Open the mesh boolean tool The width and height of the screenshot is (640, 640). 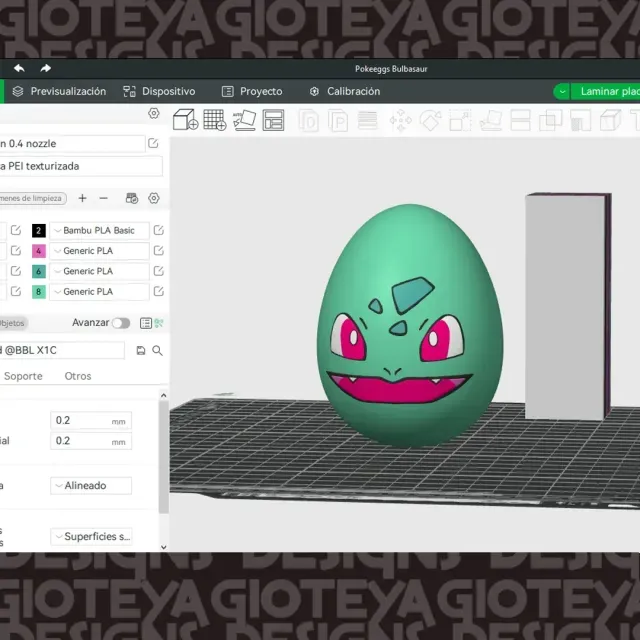[x=551, y=121]
